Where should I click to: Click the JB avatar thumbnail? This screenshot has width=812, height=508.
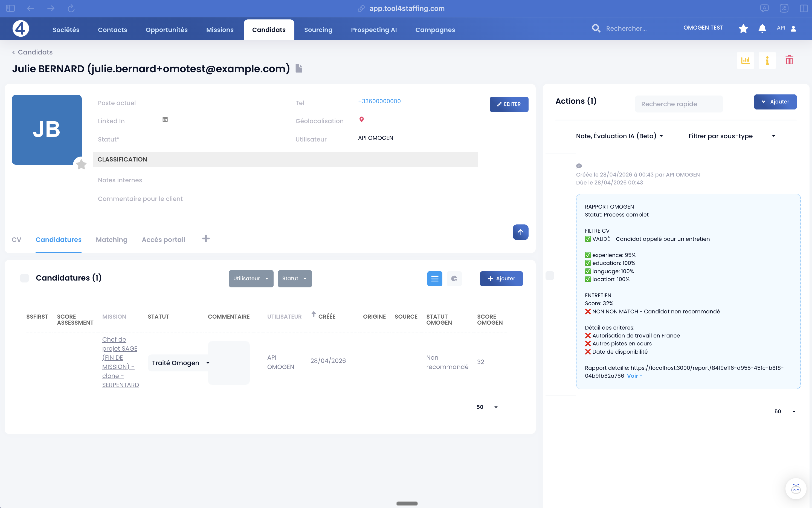pyautogui.click(x=47, y=130)
